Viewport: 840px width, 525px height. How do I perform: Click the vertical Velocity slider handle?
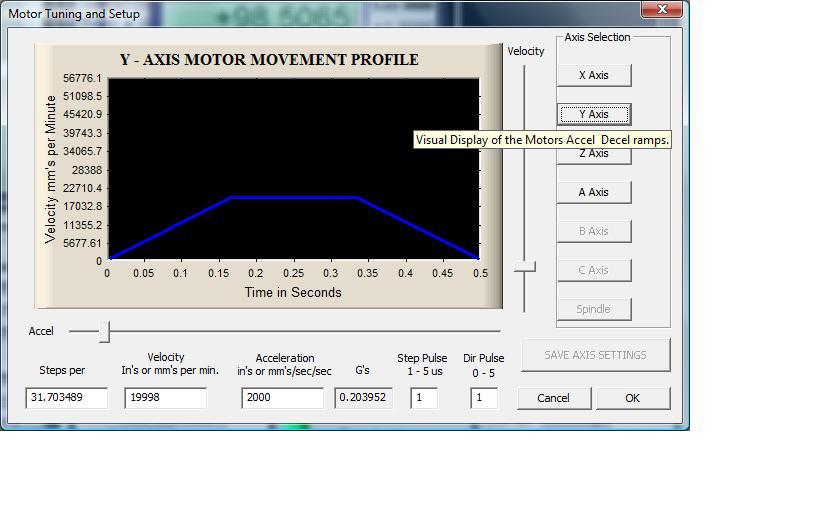coord(525,267)
